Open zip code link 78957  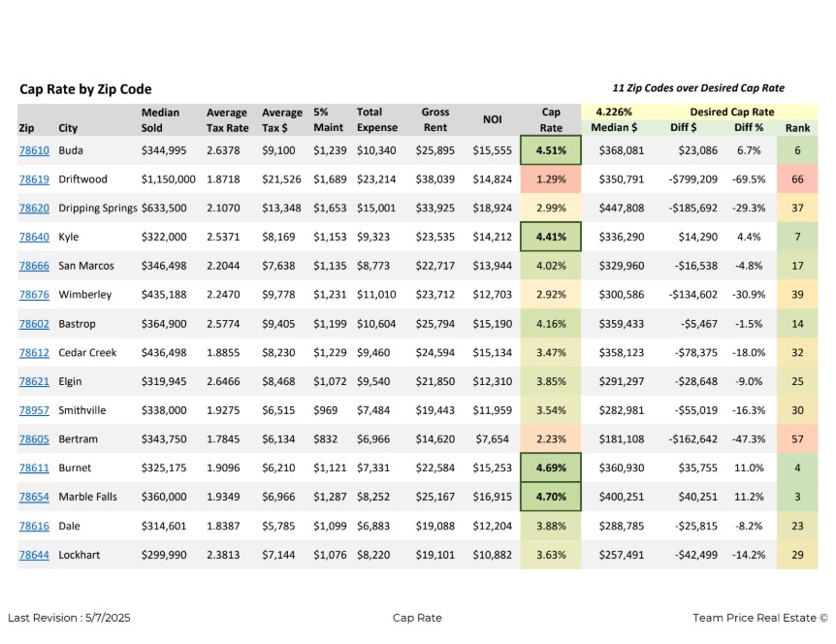pyautogui.click(x=34, y=410)
